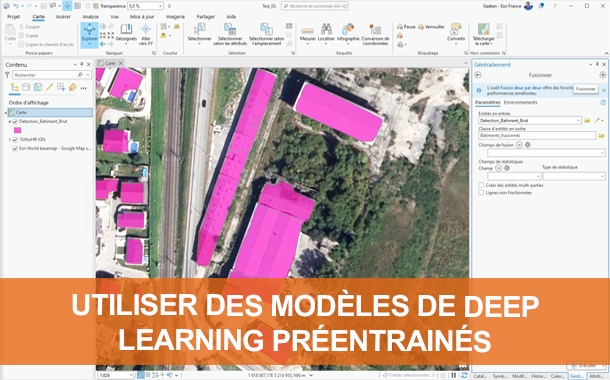Enable Créer des entités multi-parties
The width and height of the screenshot is (610, 380).
tap(481, 185)
